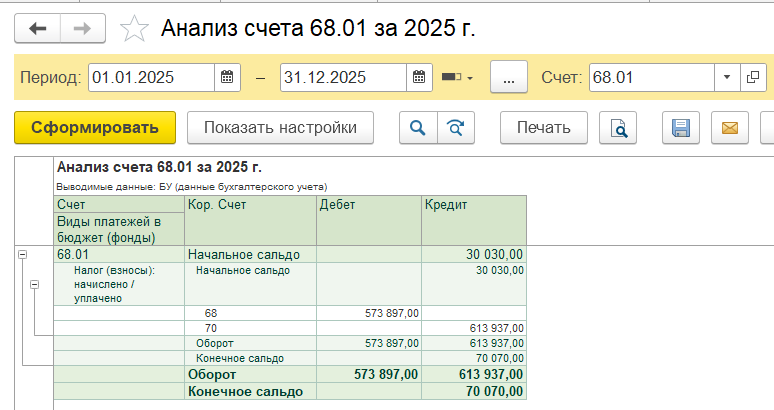Collapse the 68.01 account group
774x410 pixels.
tap(22, 256)
